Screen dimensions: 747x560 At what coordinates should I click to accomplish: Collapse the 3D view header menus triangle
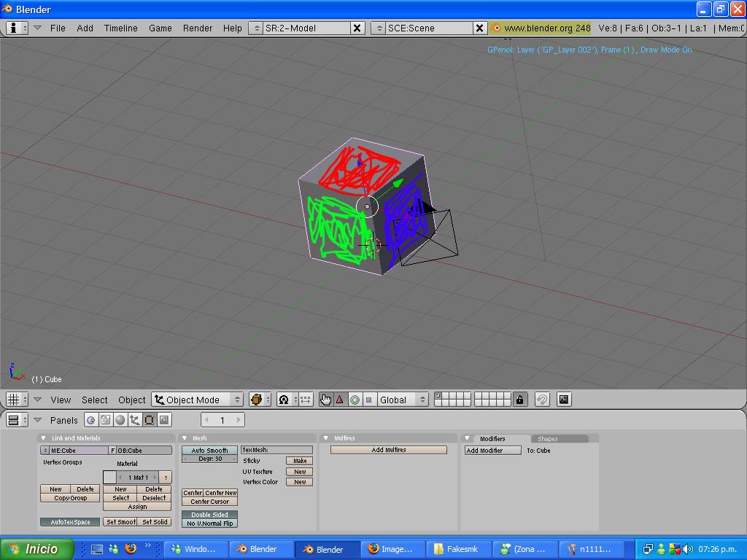(x=38, y=400)
